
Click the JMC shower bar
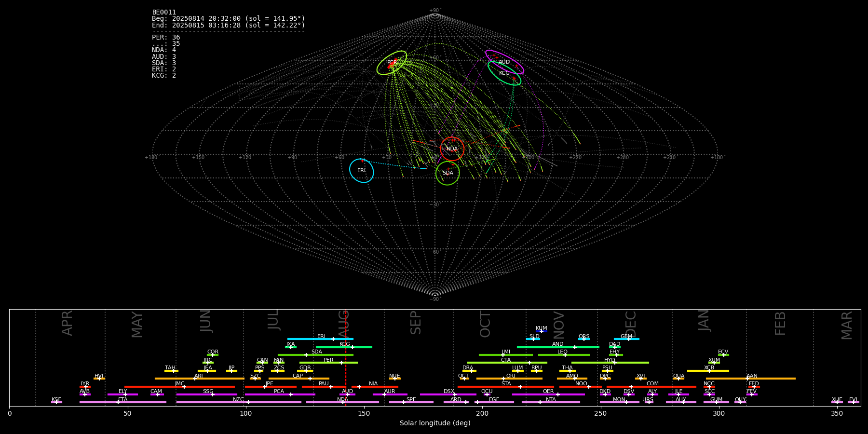click(180, 386)
